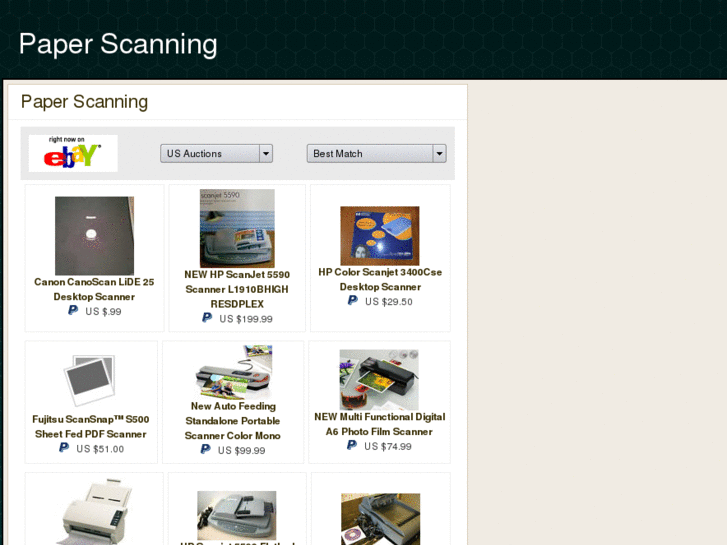
Task: Click the Paper Scanning page heading
Action: 84,102
